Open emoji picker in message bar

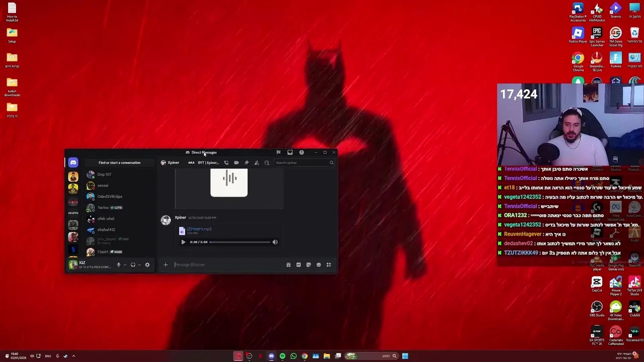coord(318,264)
